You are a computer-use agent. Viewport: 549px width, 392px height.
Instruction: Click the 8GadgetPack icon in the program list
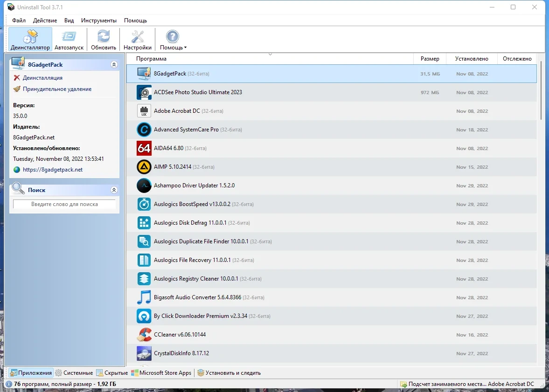point(144,74)
